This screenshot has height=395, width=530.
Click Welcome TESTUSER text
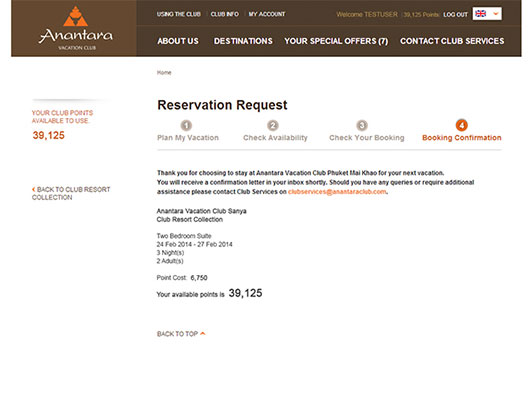367,15
